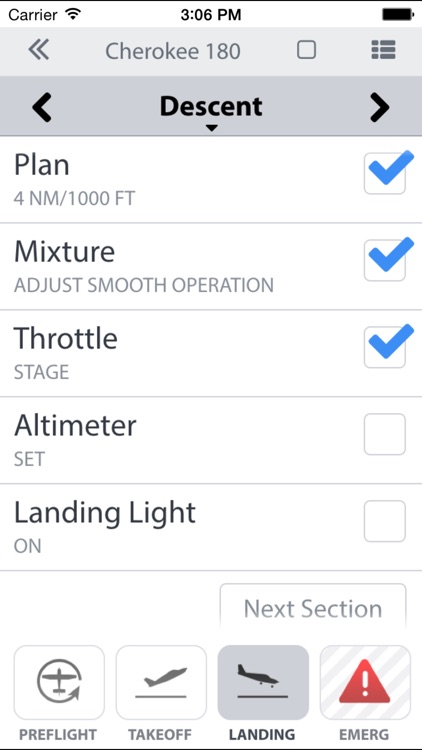This screenshot has height=750, width=422.
Task: Tap the Cherokee 180 title
Action: point(173,51)
